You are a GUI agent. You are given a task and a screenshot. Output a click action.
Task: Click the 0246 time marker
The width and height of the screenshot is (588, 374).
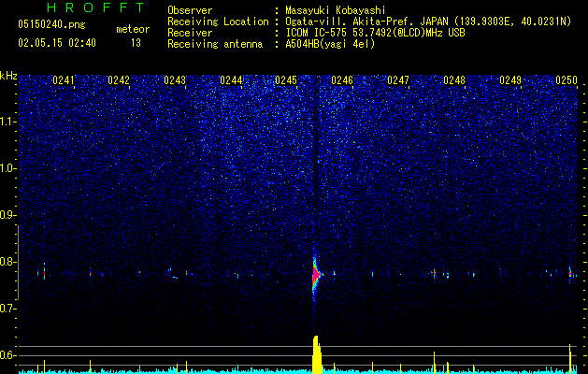(x=342, y=80)
